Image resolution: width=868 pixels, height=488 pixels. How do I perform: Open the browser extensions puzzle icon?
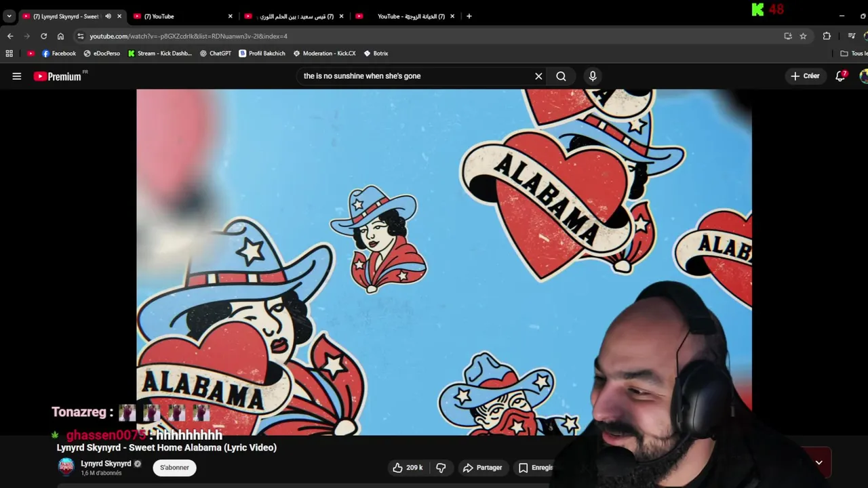[827, 36]
